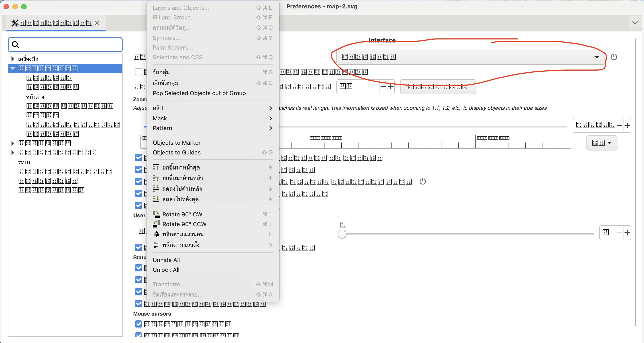The height and width of the screenshot is (343, 644).
Task: Click the 'Clear list' button
Action: click(x=438, y=87)
